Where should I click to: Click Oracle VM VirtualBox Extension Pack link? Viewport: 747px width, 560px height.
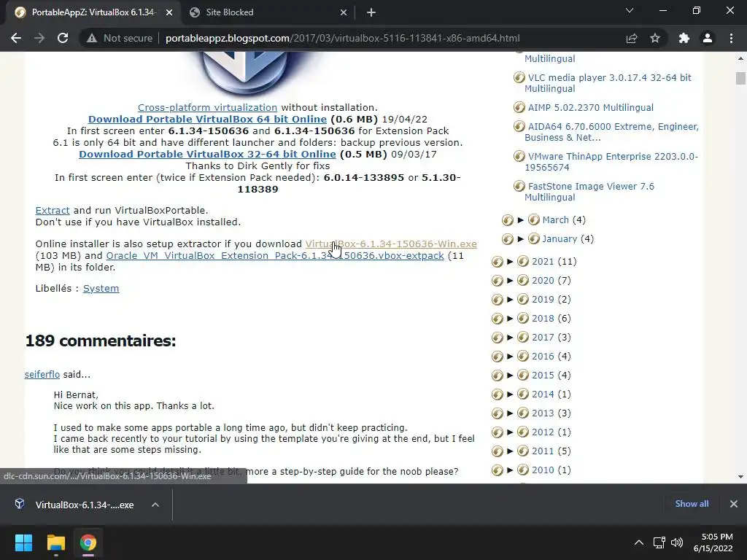point(275,256)
